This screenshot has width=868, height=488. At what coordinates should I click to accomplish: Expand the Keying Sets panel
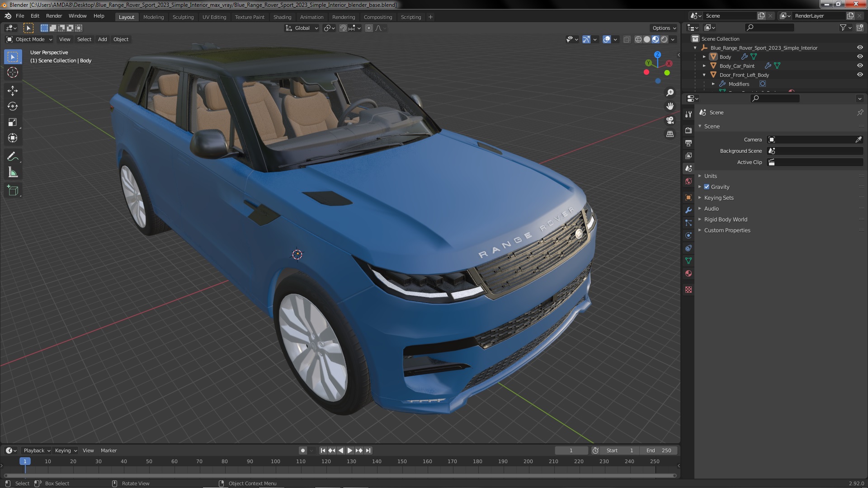tap(718, 198)
